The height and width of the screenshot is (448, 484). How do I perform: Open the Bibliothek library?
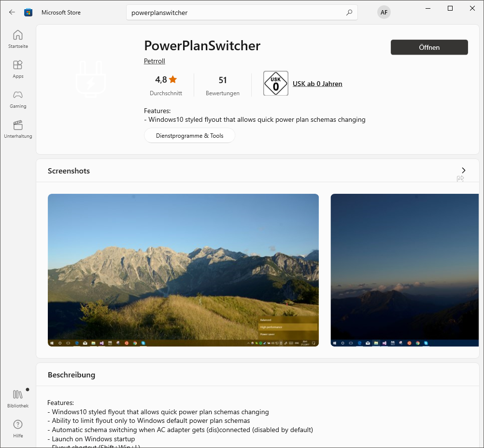pos(18,399)
